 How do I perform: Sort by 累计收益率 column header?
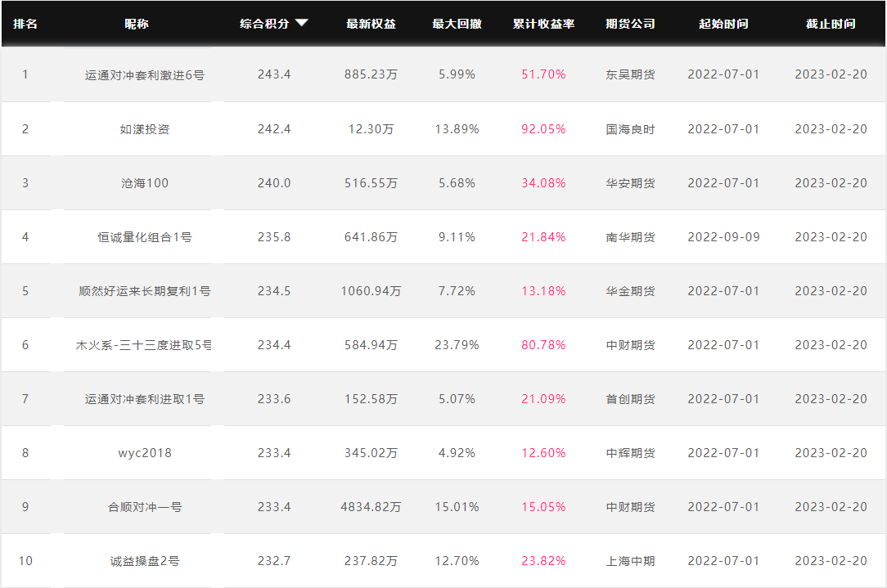543,24
